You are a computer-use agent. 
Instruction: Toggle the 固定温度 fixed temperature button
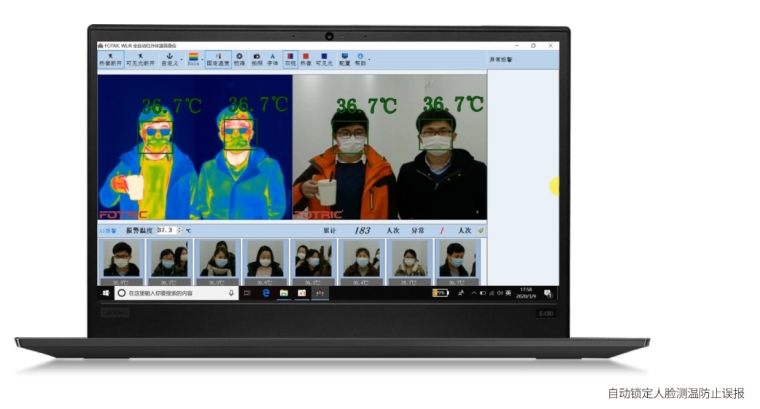(218, 59)
